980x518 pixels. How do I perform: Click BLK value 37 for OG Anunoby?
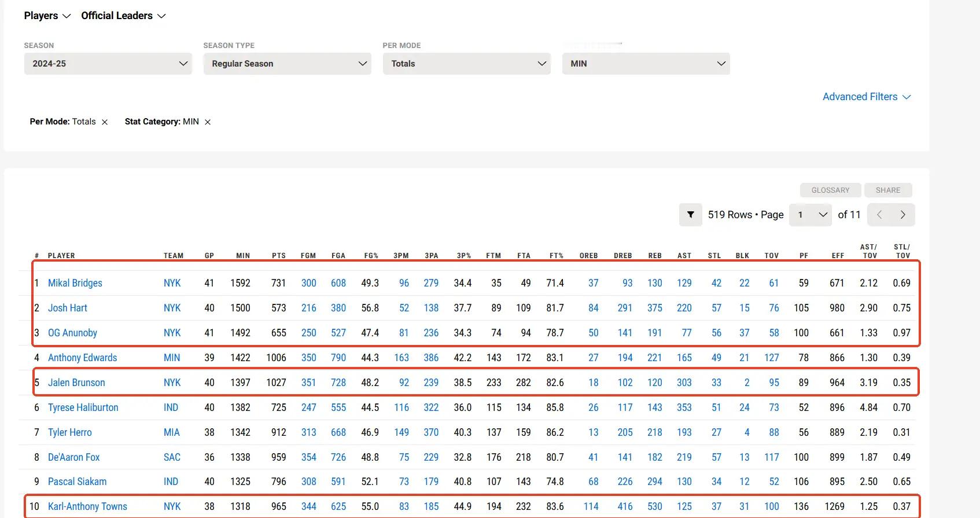(745, 333)
